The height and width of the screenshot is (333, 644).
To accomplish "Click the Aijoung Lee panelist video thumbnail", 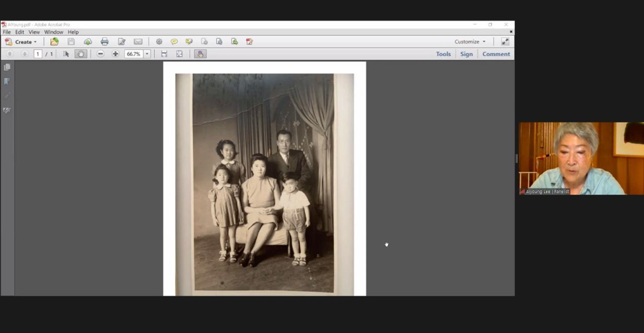I will pyautogui.click(x=581, y=159).
